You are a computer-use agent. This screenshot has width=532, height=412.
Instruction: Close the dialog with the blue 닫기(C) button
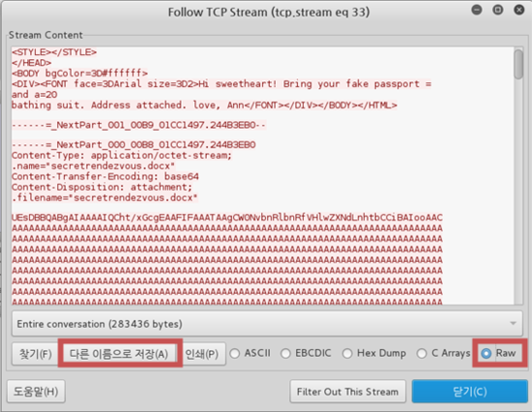pos(469,392)
